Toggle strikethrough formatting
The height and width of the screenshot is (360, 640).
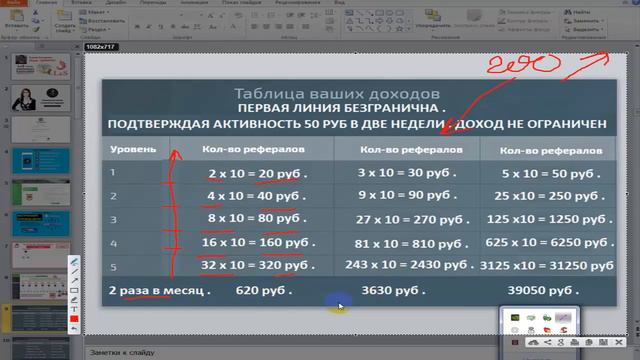pos(185,27)
